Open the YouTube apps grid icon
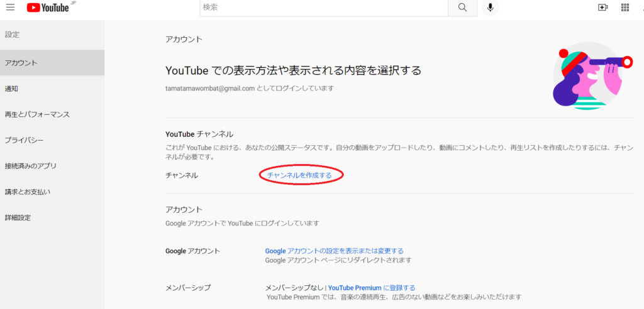Image resolution: width=644 pixels, height=309 pixels. [x=625, y=8]
